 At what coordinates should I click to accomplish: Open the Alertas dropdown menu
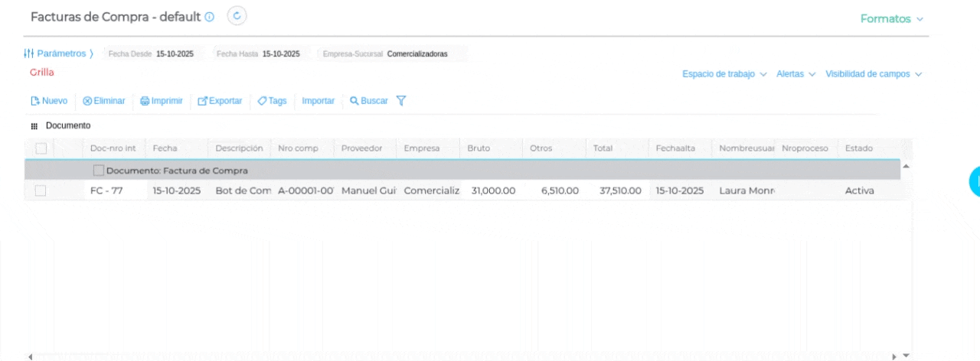point(795,74)
